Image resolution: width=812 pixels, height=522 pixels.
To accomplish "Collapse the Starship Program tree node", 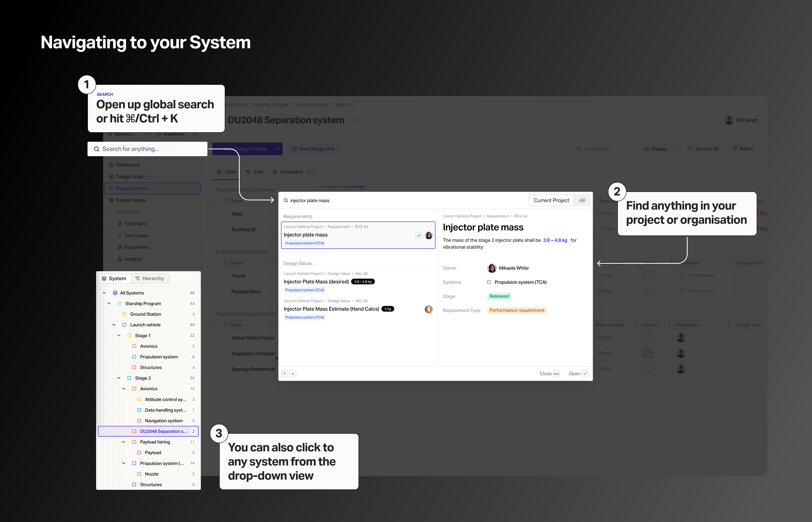I will click(x=109, y=303).
